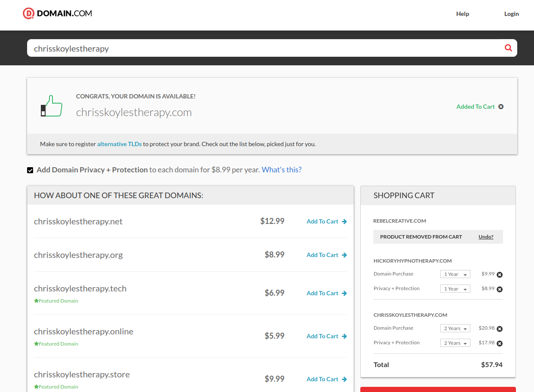The width and height of the screenshot is (534, 392).
Task: Open hickoryhypnotherapy.com Privacy + Protection years dropdown
Action: pos(455,289)
